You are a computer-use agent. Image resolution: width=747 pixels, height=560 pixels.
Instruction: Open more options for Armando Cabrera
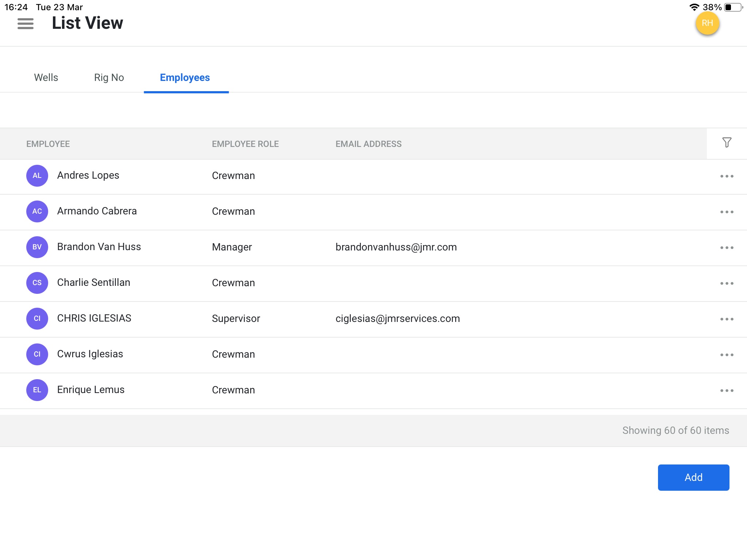727,212
